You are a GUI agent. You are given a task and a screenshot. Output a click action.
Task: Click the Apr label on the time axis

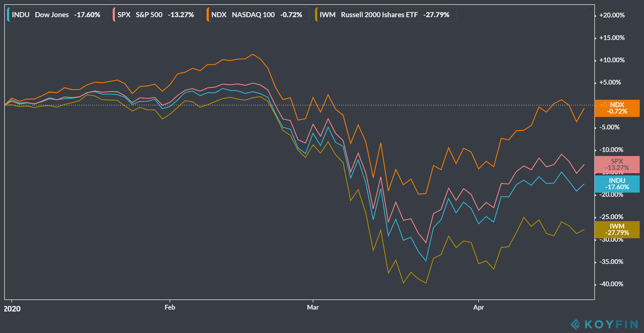479,307
